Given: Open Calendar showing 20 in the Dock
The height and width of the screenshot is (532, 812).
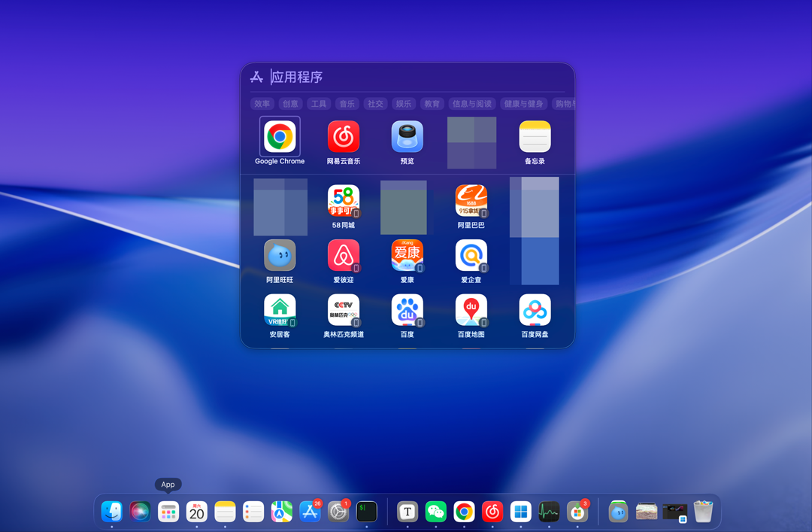Looking at the screenshot, I should click(x=197, y=512).
